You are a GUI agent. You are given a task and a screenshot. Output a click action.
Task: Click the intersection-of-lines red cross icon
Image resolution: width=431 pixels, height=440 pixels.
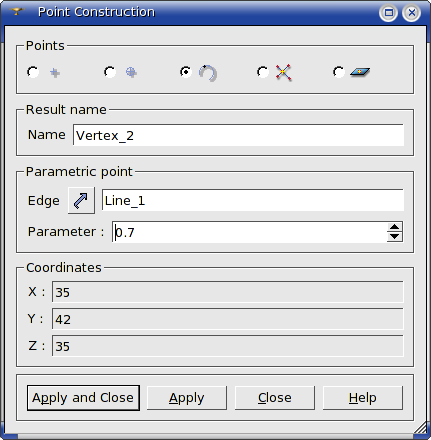point(283,72)
